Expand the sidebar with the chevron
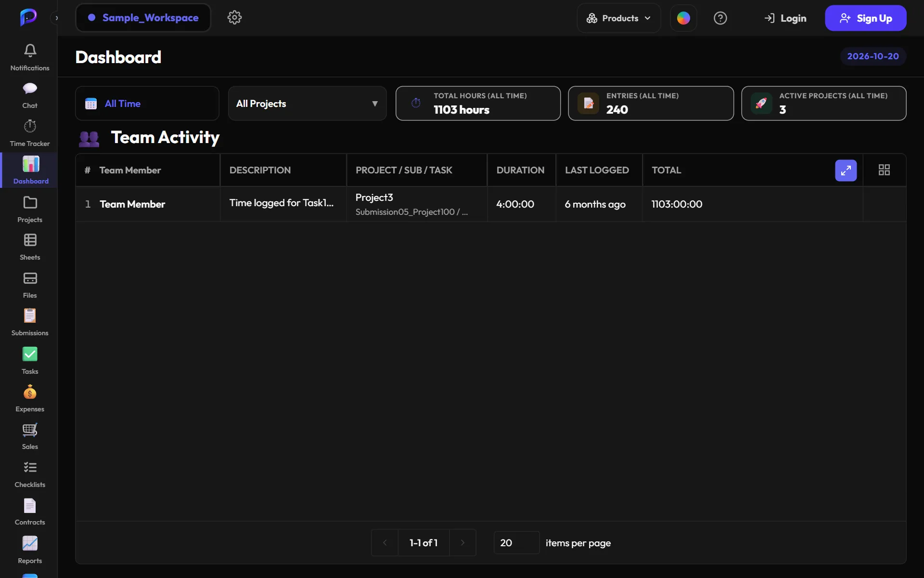924x578 pixels. (x=56, y=18)
